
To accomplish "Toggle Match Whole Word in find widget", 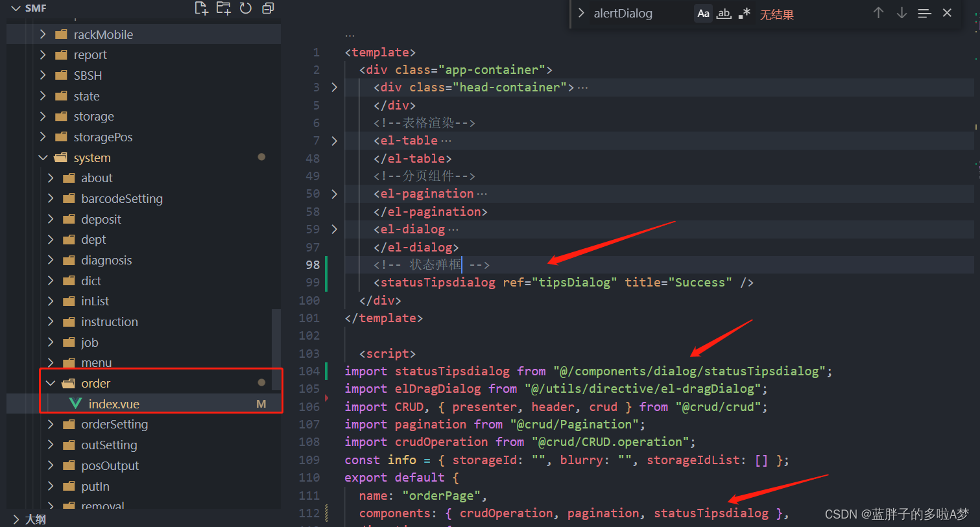I will point(724,14).
